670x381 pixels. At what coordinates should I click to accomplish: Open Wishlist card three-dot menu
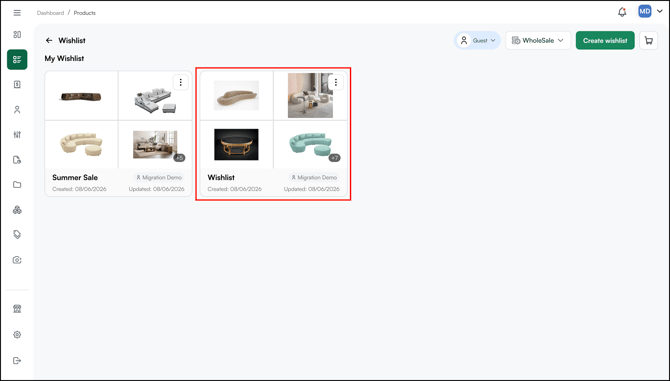336,82
